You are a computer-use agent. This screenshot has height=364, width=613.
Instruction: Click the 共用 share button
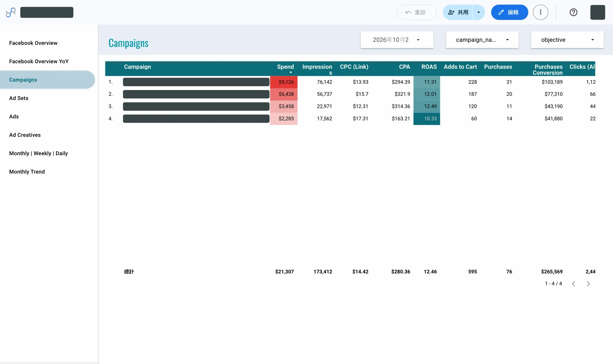click(458, 12)
